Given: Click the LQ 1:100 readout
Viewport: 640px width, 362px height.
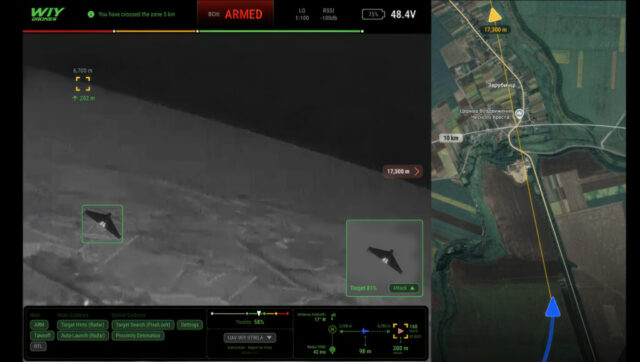Looking at the screenshot, I should coord(302,14).
